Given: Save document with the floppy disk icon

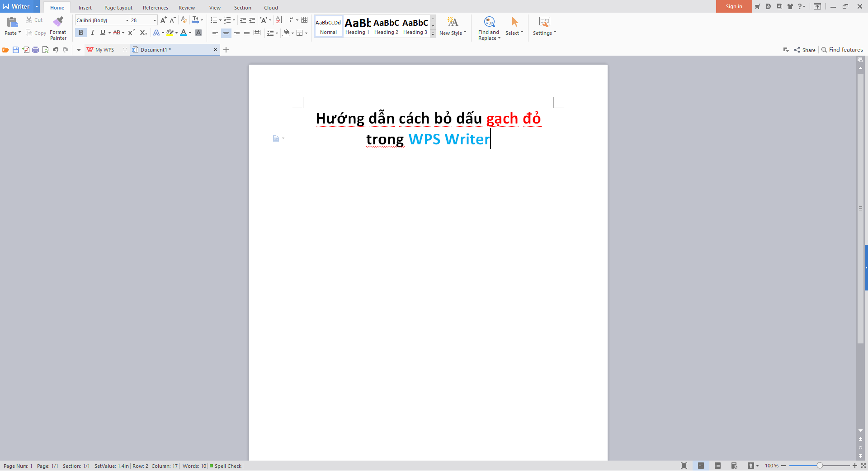Looking at the screenshot, I should point(16,50).
